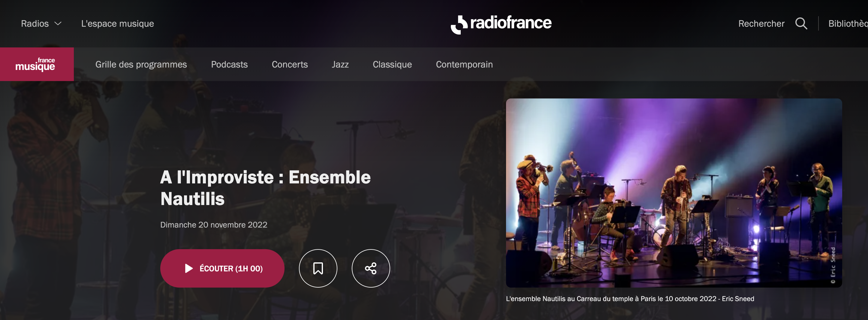The image size is (868, 320).
Task: Start listening with ÉCOUTER (1H 00) button
Action: tap(222, 268)
